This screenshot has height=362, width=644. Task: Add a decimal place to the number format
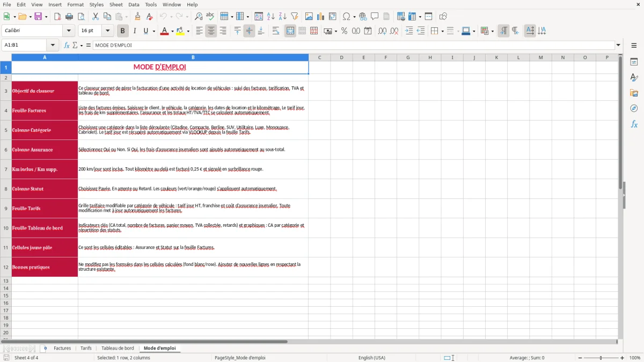(x=383, y=31)
